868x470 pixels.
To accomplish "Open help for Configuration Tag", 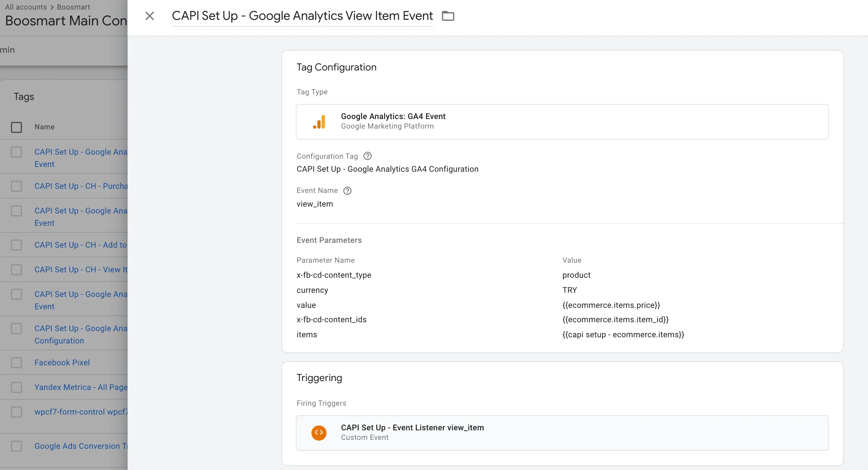I will point(367,156).
